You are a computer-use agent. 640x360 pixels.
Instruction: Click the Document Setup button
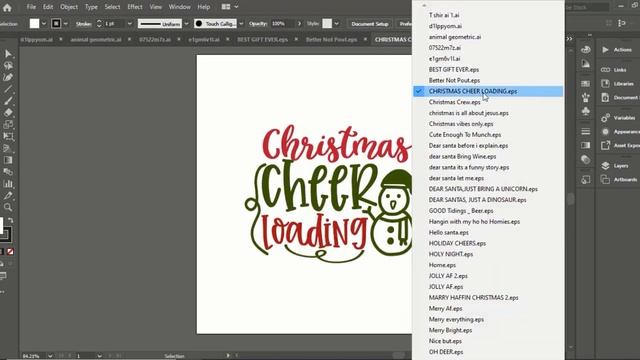pos(370,24)
